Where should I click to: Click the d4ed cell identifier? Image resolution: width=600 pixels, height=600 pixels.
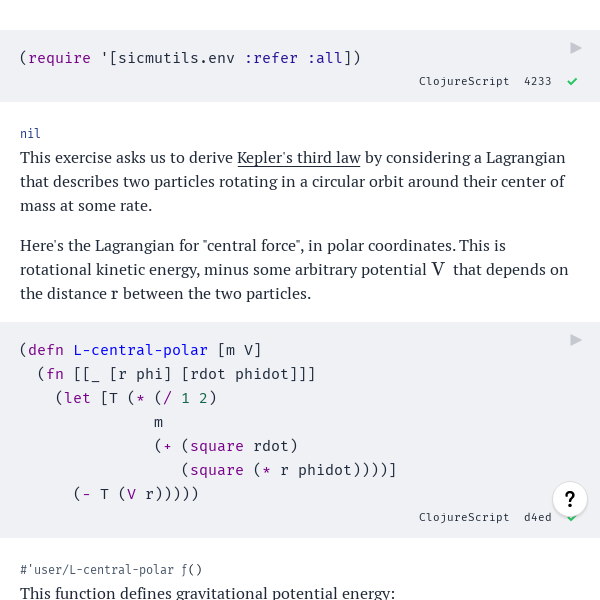pyautogui.click(x=538, y=517)
